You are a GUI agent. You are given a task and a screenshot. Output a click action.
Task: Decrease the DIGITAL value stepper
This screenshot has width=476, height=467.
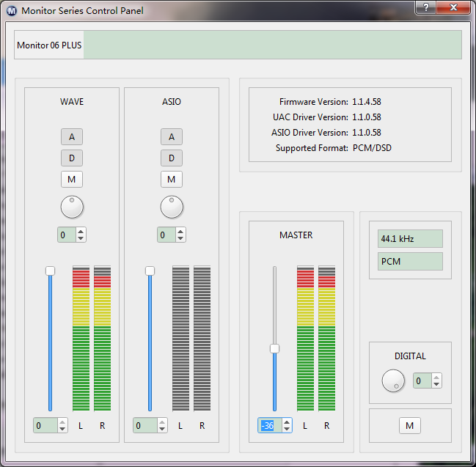[x=436, y=384]
